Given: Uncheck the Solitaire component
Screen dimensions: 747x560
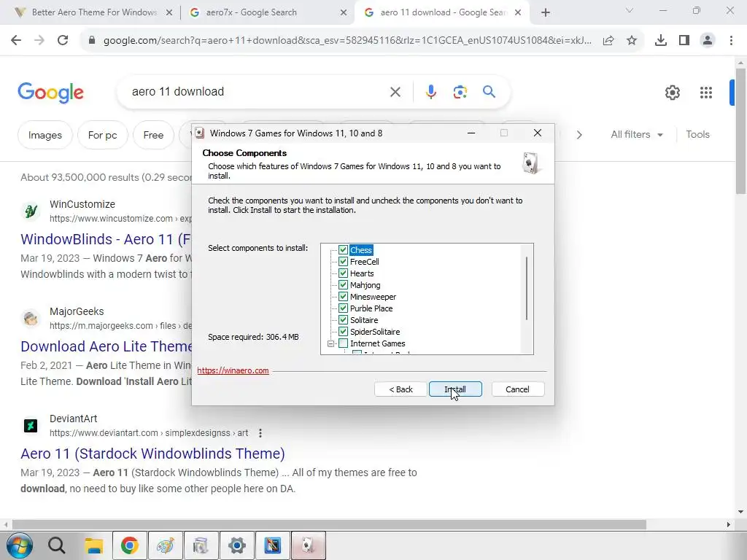Looking at the screenshot, I should coord(343,319).
